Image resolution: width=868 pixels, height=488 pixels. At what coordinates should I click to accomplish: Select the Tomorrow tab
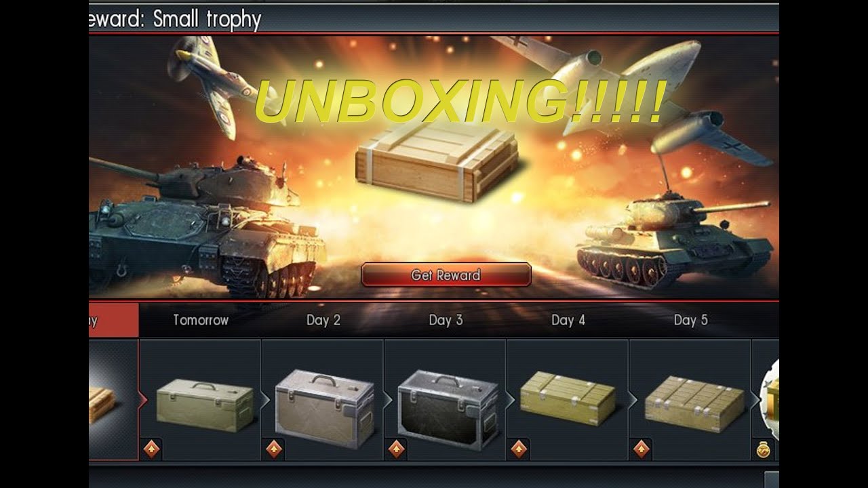(x=200, y=320)
